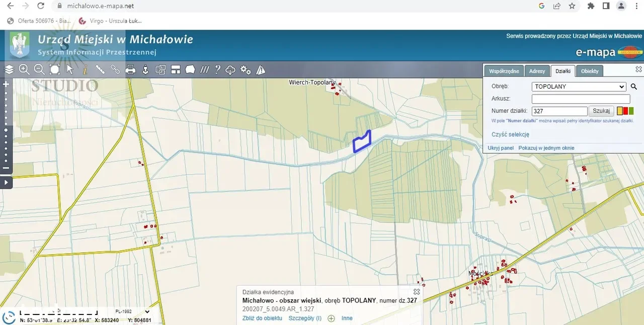Click the Ukryj panel link
644x325 pixels.
501,148
